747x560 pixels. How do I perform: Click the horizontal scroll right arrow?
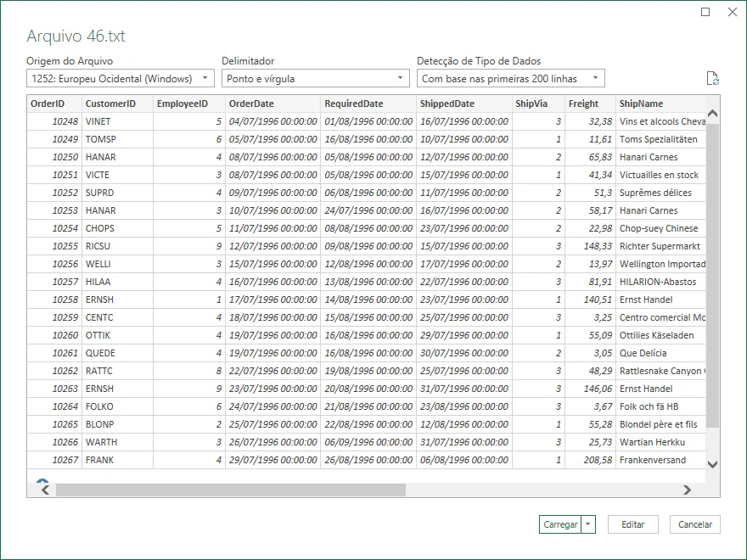(687, 490)
